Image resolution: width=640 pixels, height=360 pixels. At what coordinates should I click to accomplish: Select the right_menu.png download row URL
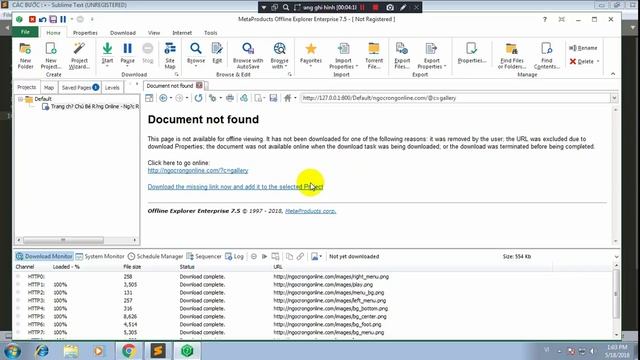coord(331,277)
